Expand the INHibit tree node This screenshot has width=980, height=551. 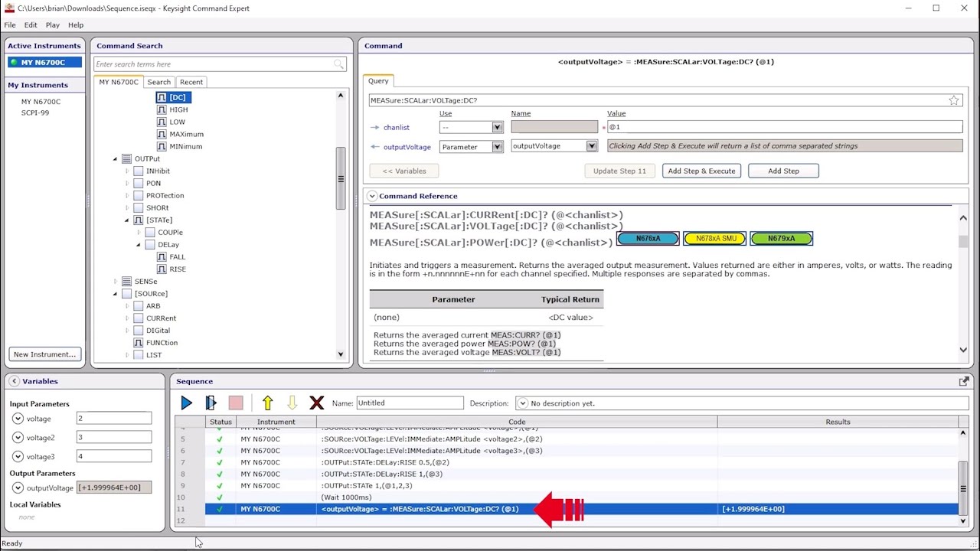(x=127, y=171)
